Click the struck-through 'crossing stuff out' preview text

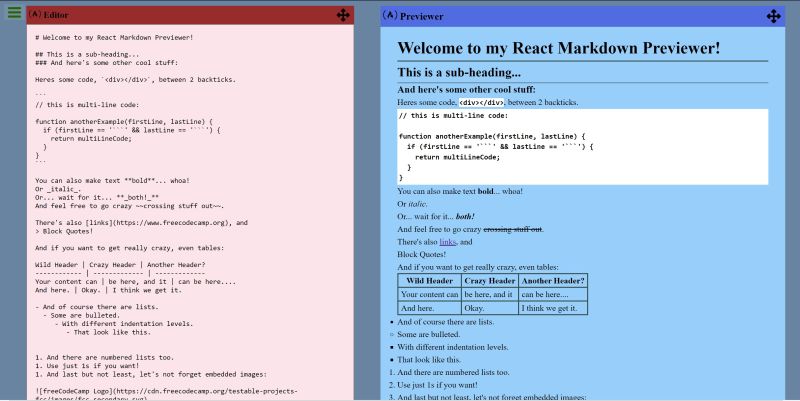[x=512, y=229]
